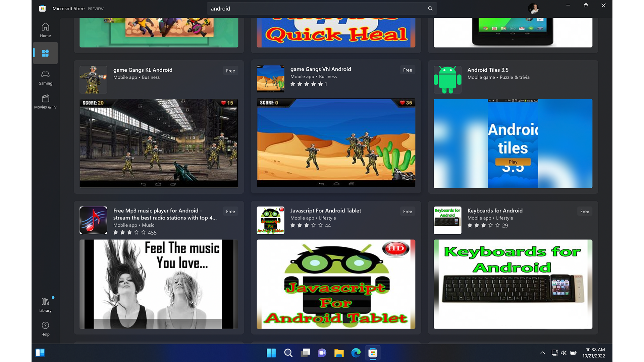644x362 pixels.
Task: Open the Android Tiles 3.5 robot icon
Action: tap(447, 79)
